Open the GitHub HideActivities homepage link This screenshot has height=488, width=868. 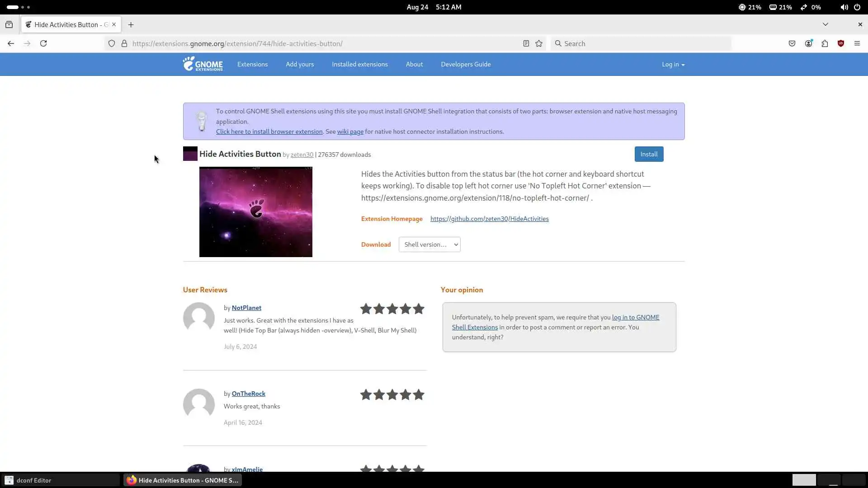coord(489,219)
